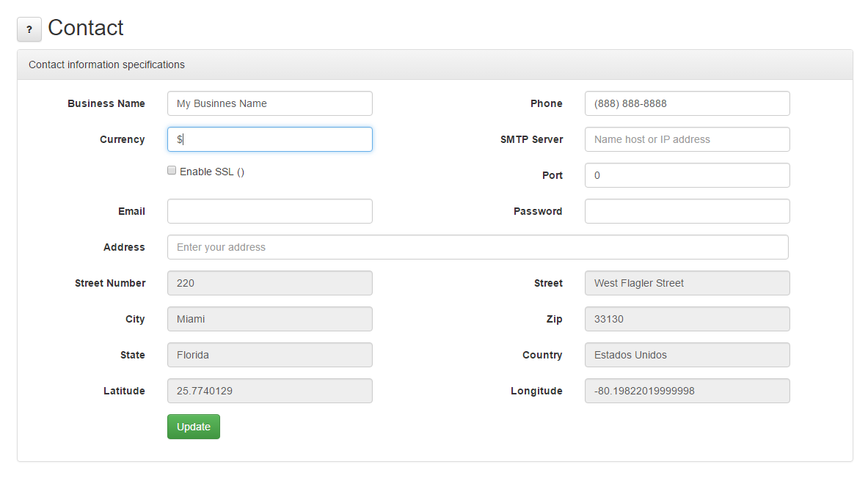Click the Password field

[687, 211]
